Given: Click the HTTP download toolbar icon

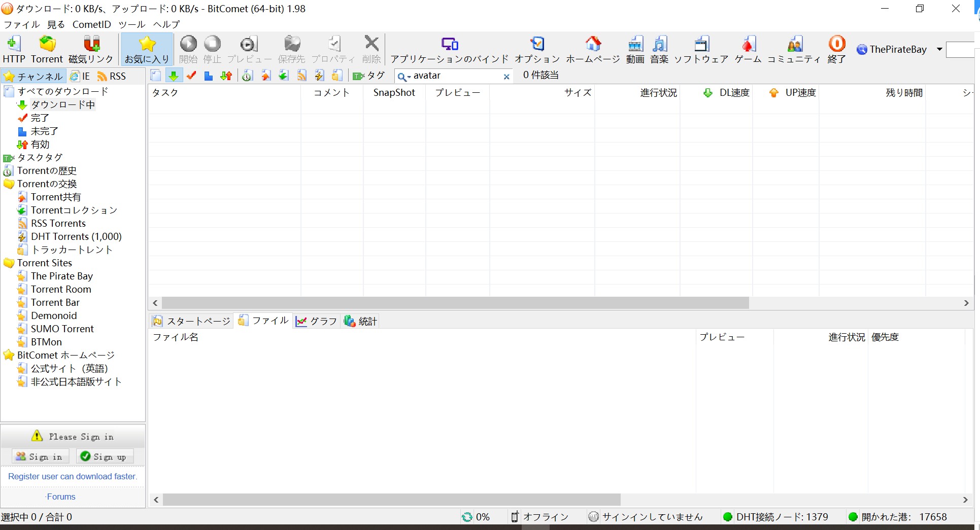Looking at the screenshot, I should tap(14, 49).
